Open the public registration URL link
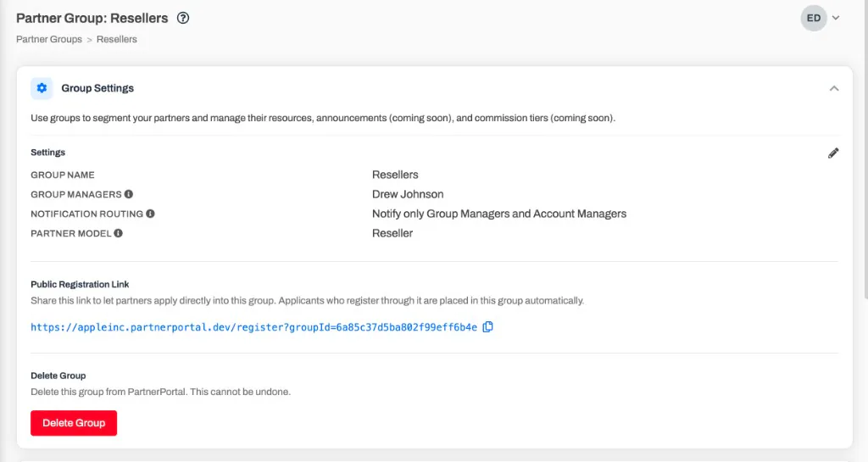 [x=253, y=327]
